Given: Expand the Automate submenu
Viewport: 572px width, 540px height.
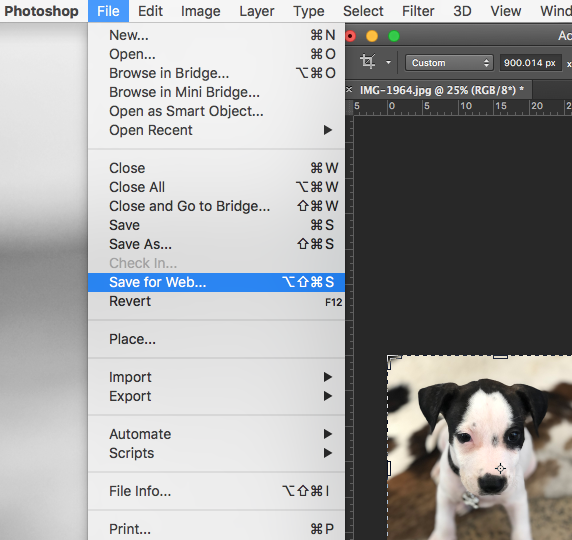Looking at the screenshot, I should 216,434.
